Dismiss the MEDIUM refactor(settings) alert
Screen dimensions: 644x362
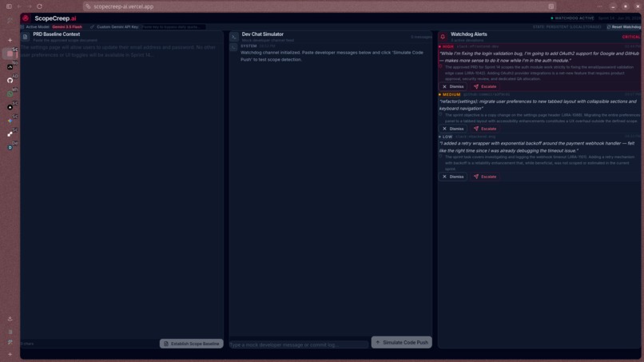pos(452,129)
